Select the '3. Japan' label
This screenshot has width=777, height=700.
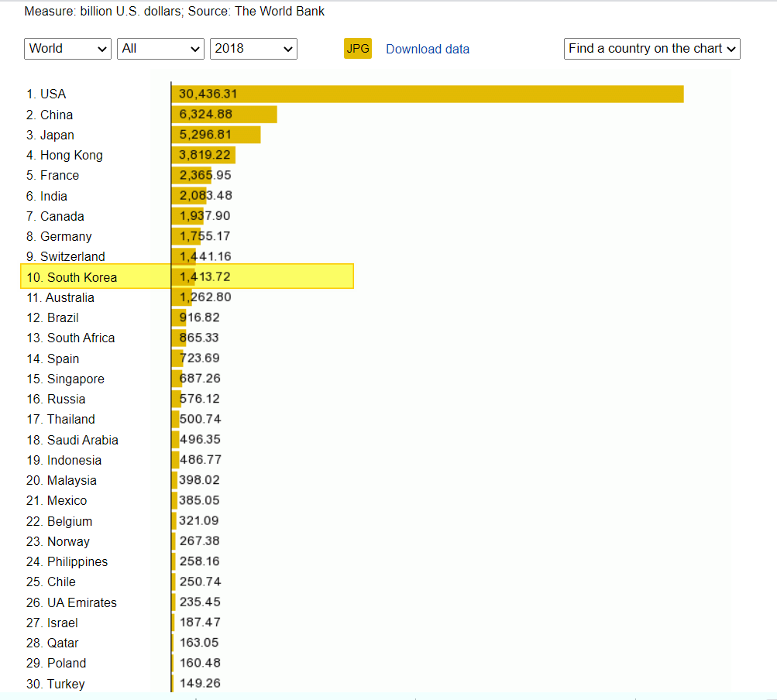click(x=50, y=136)
